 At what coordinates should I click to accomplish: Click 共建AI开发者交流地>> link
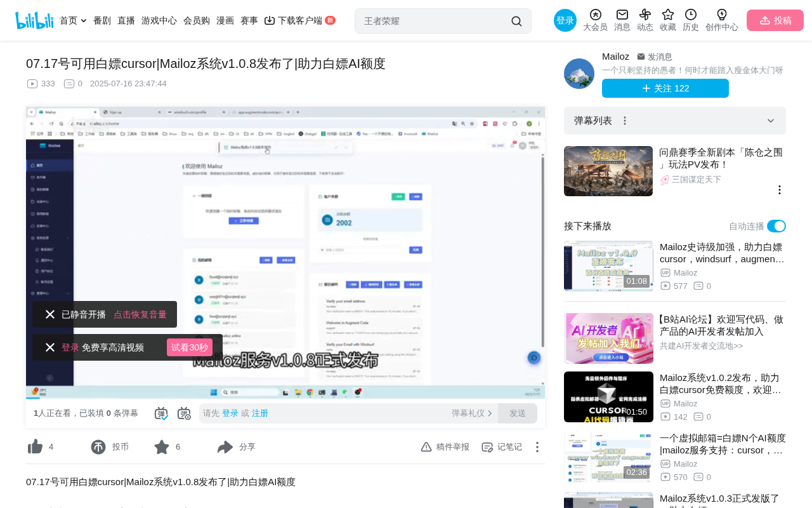pos(701,346)
